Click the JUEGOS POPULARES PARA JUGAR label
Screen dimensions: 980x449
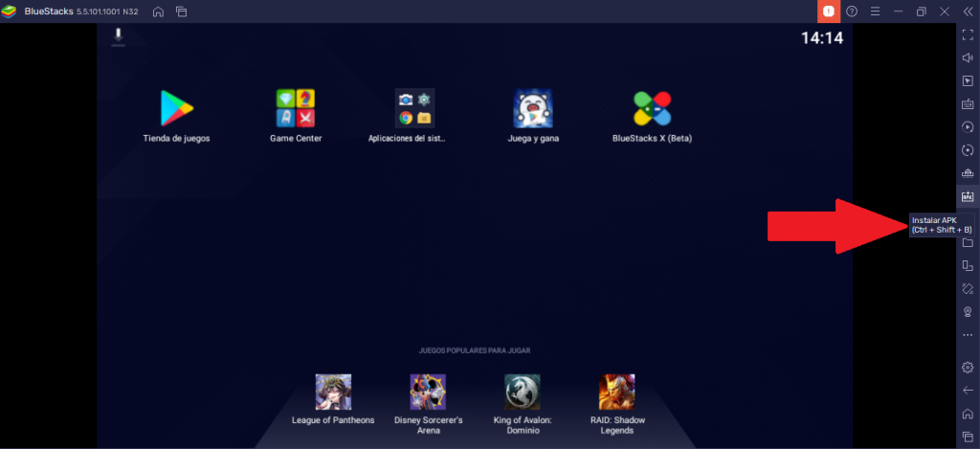tap(475, 350)
